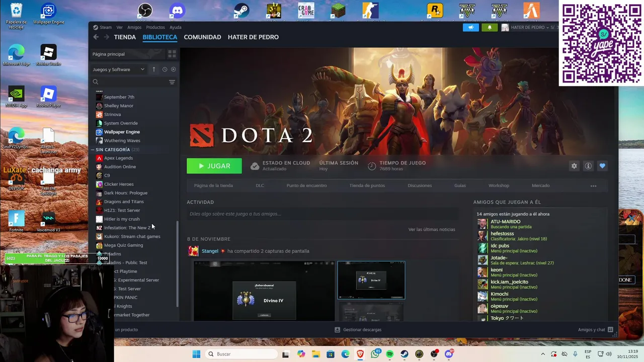644x362 pixels.
Task: Open Fortnite desktop shortcut
Action: tap(16, 221)
